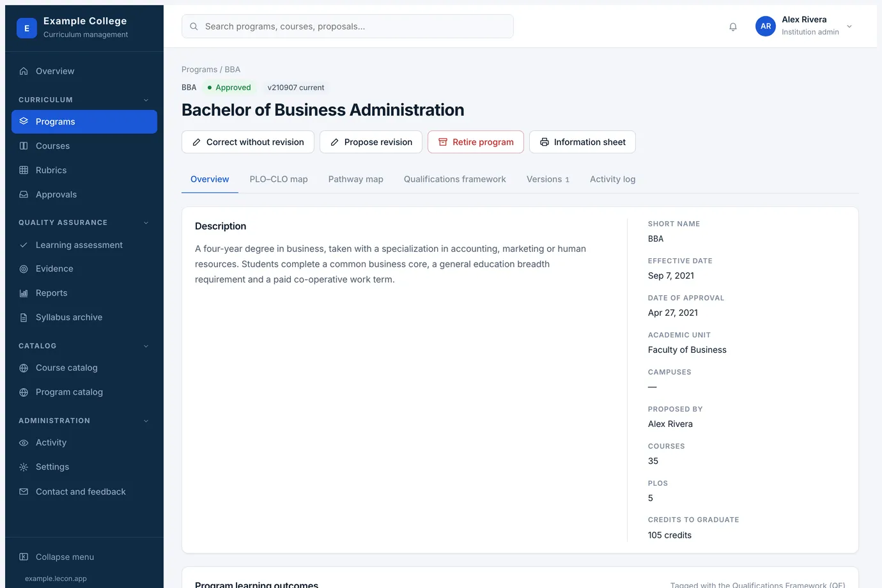882x588 pixels.
Task: Click Correct without revision button
Action: tap(248, 142)
